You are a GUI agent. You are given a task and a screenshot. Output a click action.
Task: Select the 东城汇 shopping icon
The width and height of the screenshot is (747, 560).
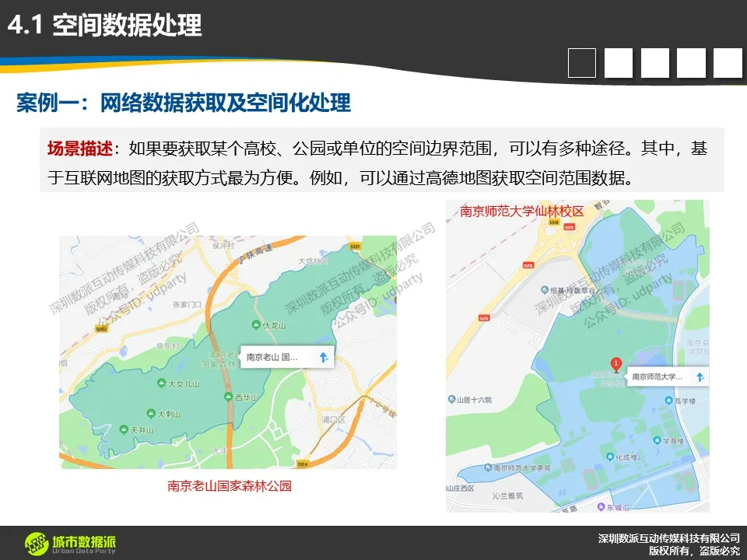click(x=601, y=507)
